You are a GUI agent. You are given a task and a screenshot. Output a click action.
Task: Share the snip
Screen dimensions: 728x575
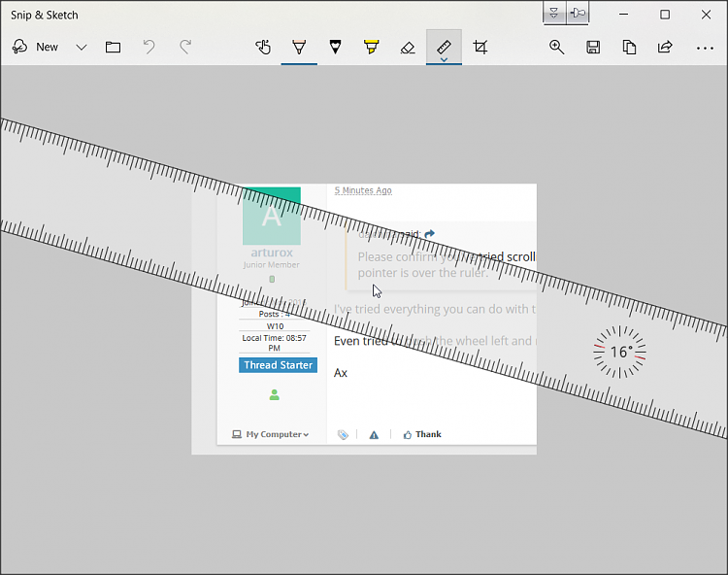tap(665, 47)
